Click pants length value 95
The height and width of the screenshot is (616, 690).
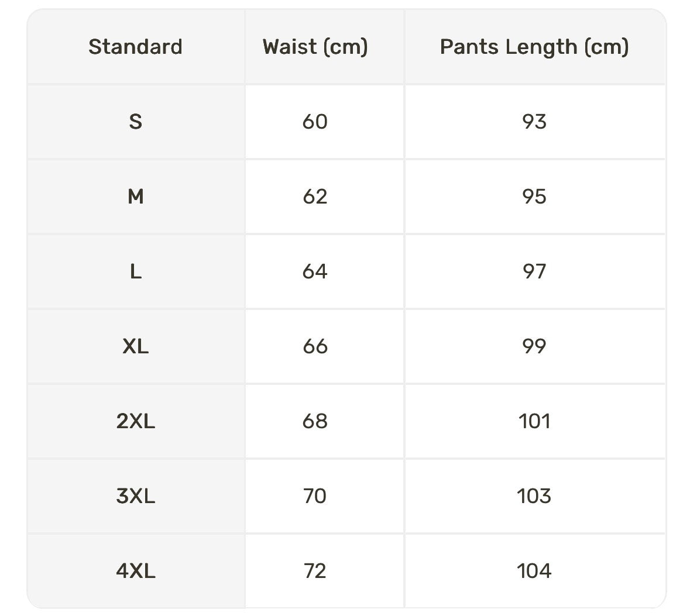click(x=534, y=197)
